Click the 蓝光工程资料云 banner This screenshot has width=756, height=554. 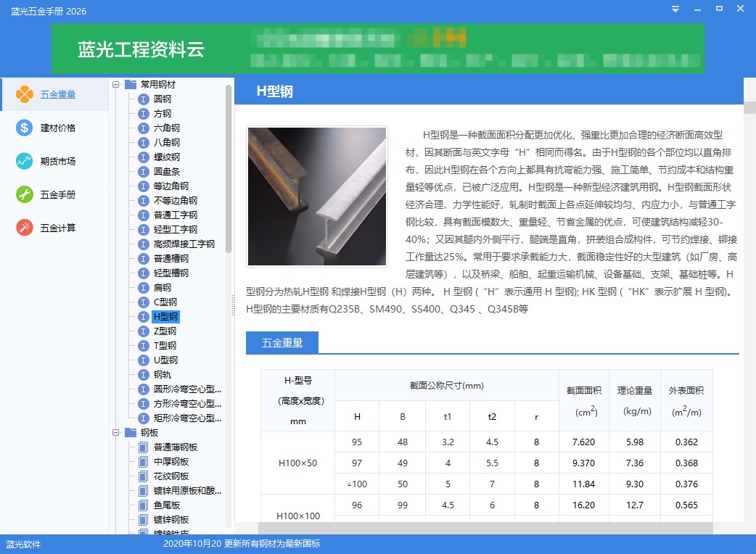(x=141, y=49)
